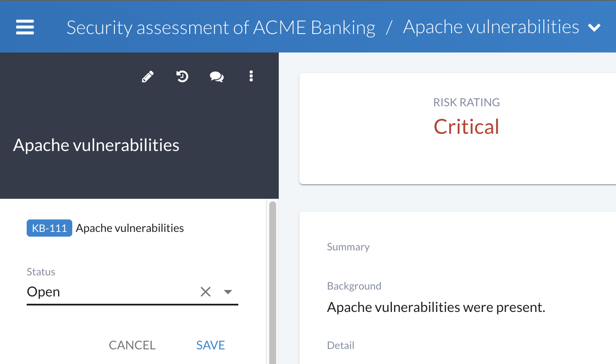616x364 pixels.
Task: Go to Security assessment of ACME Banking breadcrumb
Action: coord(221,28)
